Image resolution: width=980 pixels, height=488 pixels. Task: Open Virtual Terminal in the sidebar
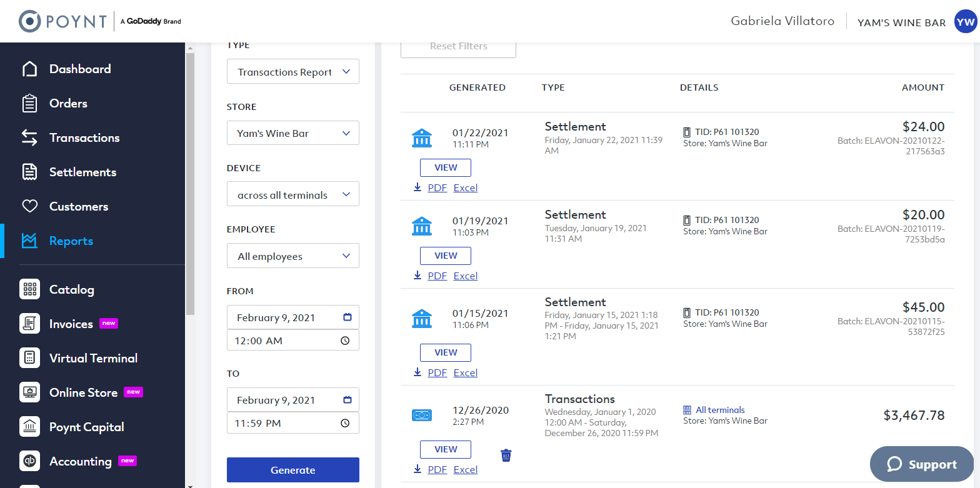(93, 358)
